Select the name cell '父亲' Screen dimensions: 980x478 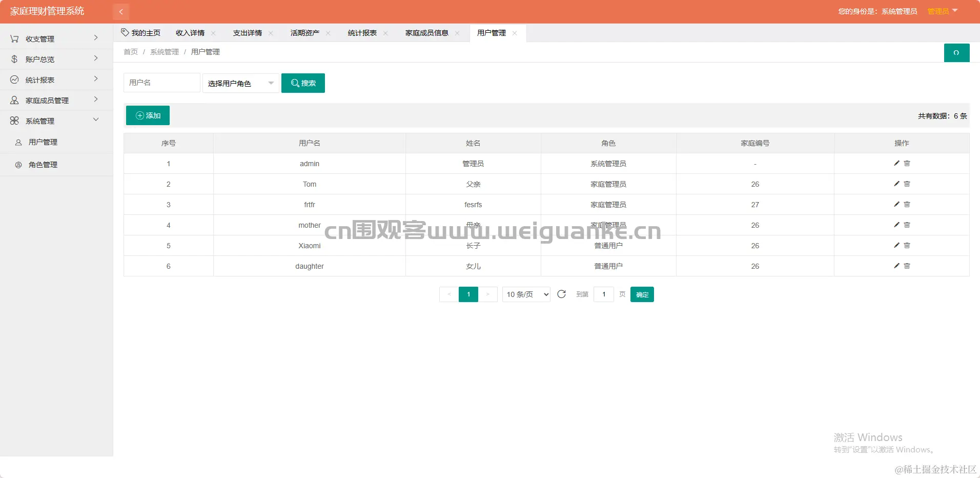coord(473,184)
